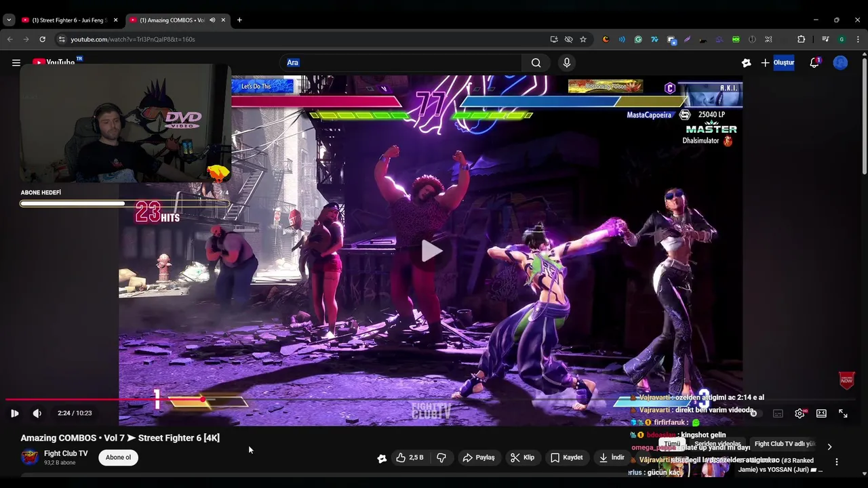Open a new browser tab
Viewport: 868px width, 488px height.
coord(239,20)
